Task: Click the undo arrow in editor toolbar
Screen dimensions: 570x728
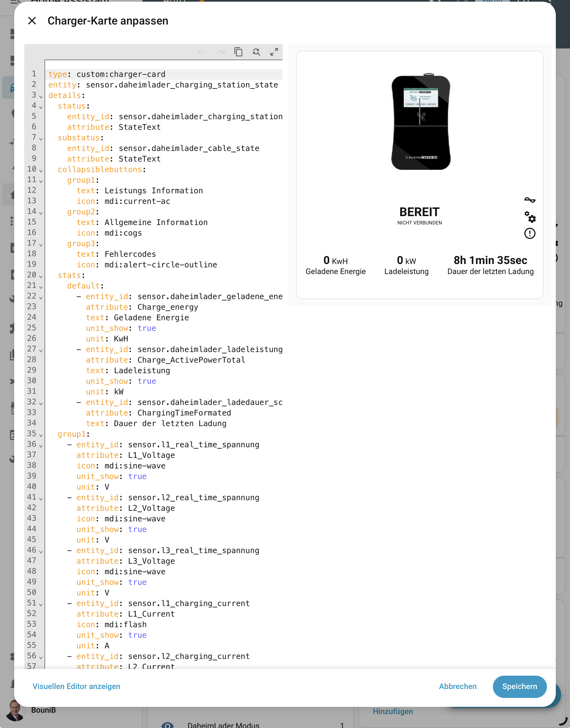Action: point(203,52)
